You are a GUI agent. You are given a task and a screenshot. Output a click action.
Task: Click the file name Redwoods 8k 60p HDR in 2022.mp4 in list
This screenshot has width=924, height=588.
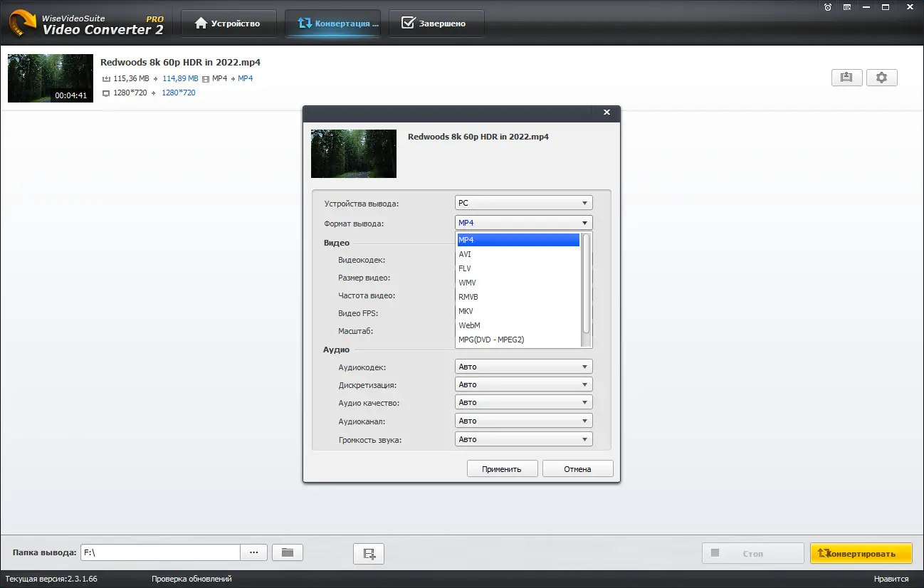pyautogui.click(x=180, y=63)
